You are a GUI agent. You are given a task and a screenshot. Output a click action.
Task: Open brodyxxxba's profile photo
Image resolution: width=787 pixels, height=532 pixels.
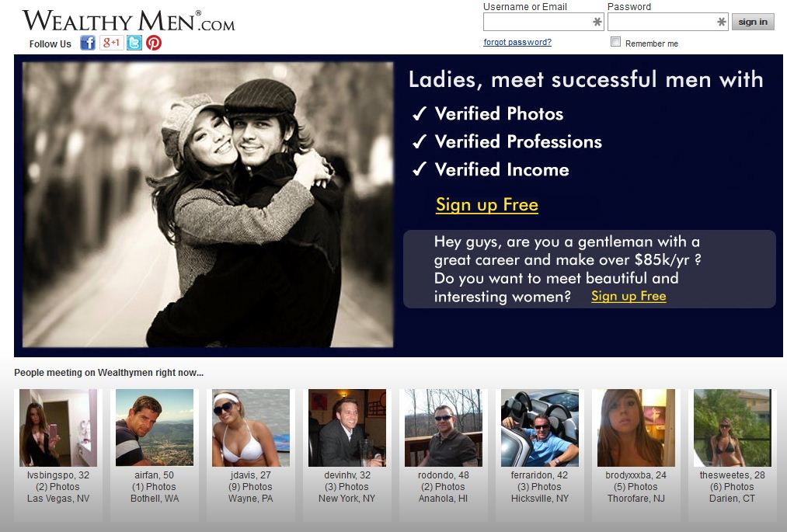pyautogui.click(x=636, y=428)
